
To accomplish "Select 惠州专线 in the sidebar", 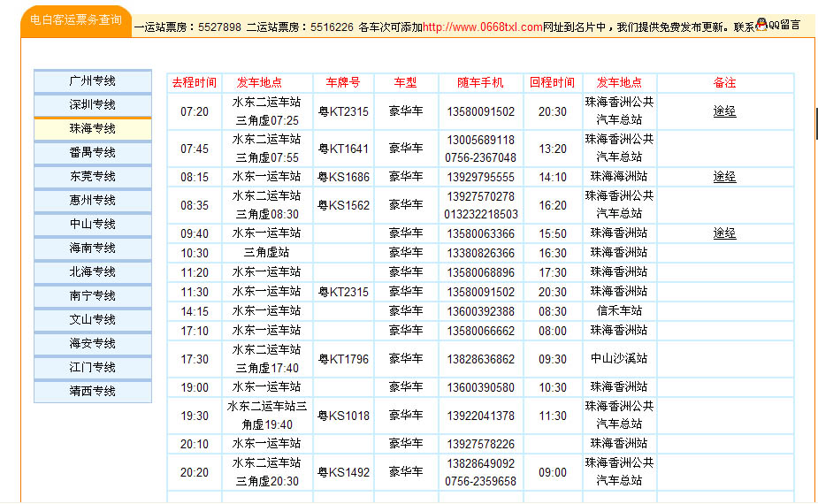I will click(x=93, y=201).
